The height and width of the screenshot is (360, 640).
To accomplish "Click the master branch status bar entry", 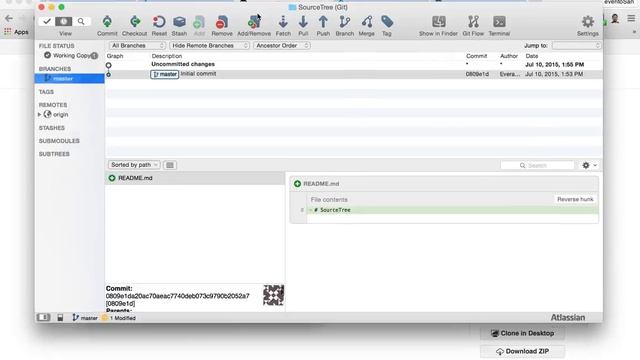I will (85, 318).
